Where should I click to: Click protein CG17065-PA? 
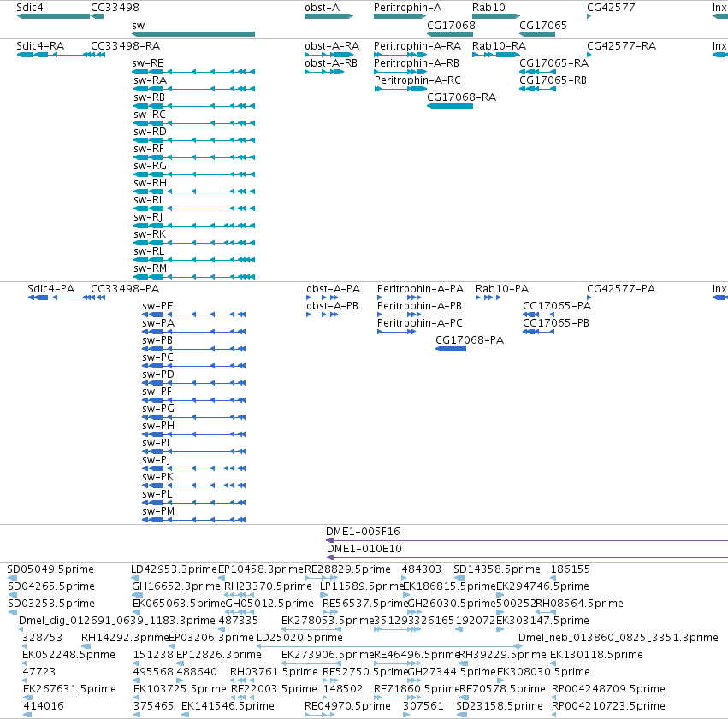(539, 315)
